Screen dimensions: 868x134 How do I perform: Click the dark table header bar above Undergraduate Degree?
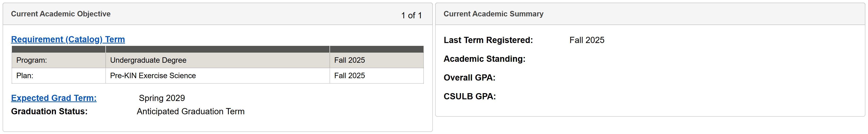pyautogui.click(x=217, y=49)
